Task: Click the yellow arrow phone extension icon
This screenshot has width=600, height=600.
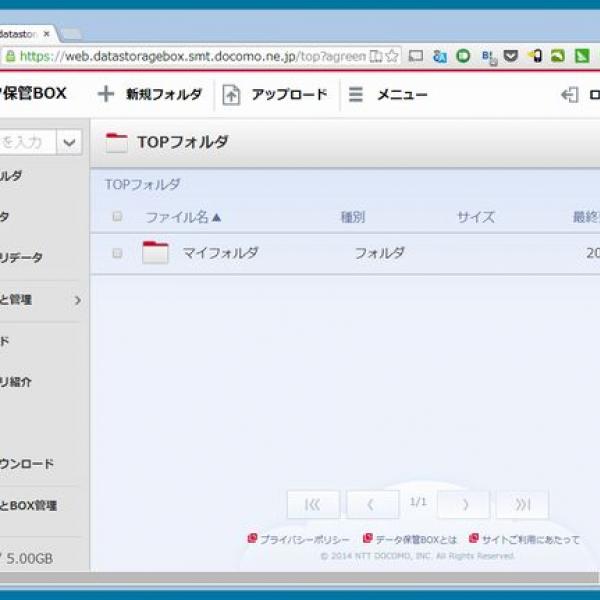Action: (535, 57)
